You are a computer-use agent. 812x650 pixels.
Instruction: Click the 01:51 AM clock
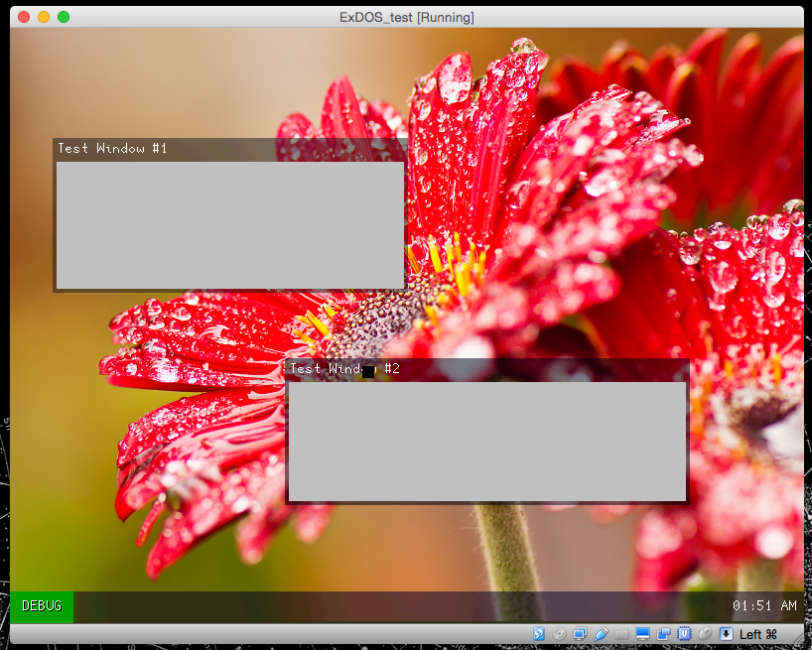click(x=764, y=605)
